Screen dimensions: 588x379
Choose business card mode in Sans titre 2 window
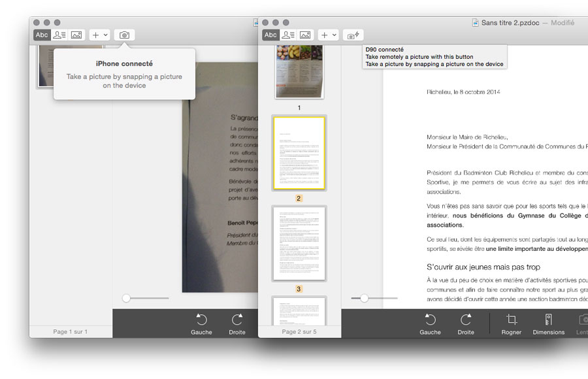[x=288, y=35]
